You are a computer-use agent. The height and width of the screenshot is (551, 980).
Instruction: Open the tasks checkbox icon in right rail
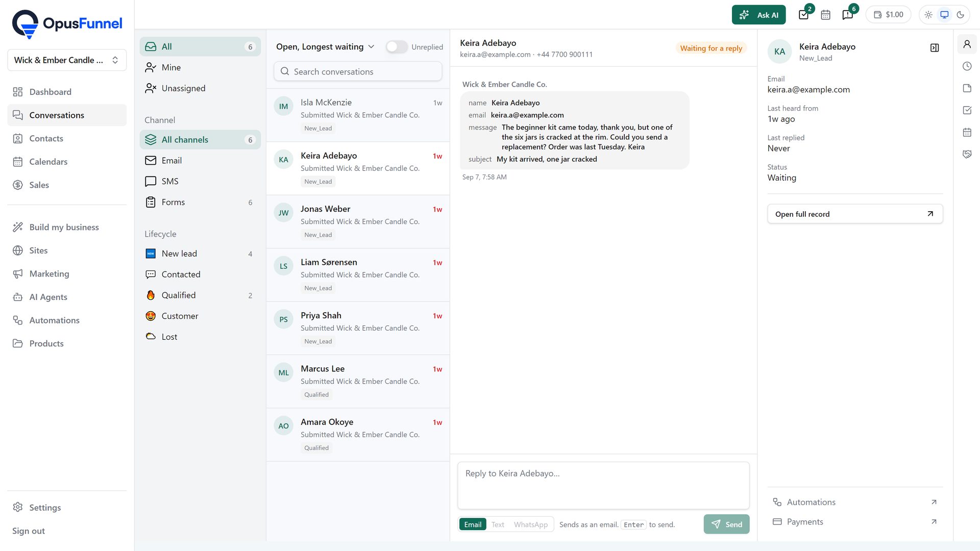pos(967,110)
